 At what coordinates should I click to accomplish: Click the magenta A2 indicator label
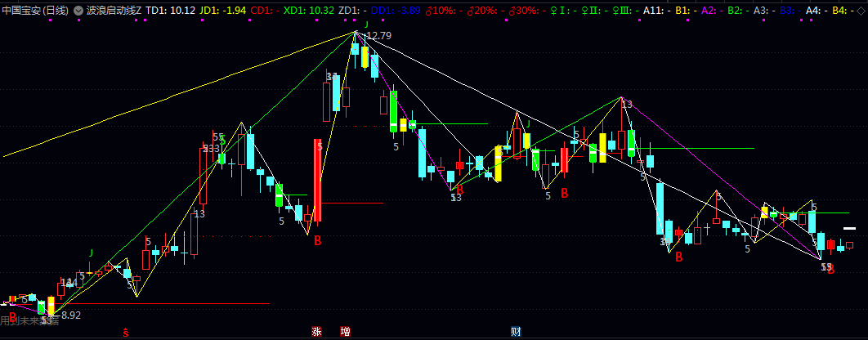click(711, 10)
